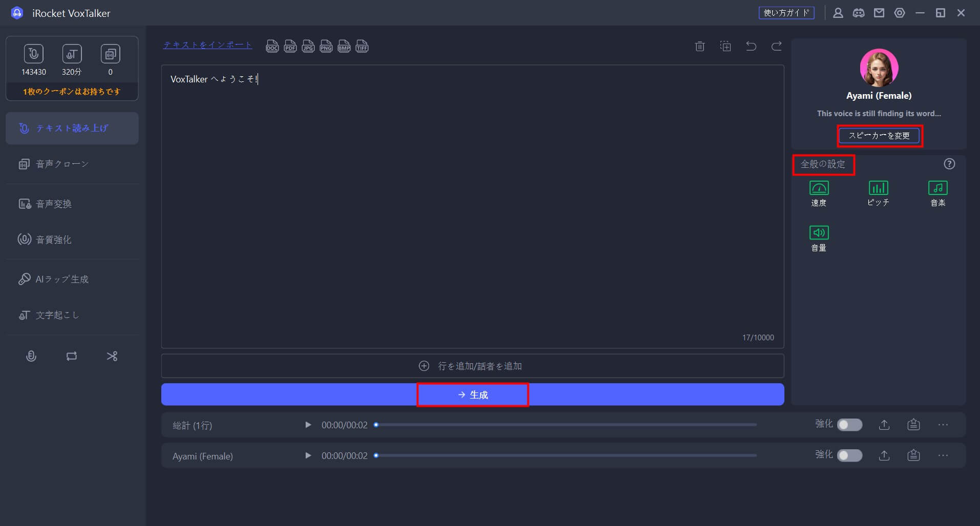
Task: Undo the last edit
Action: point(751,47)
